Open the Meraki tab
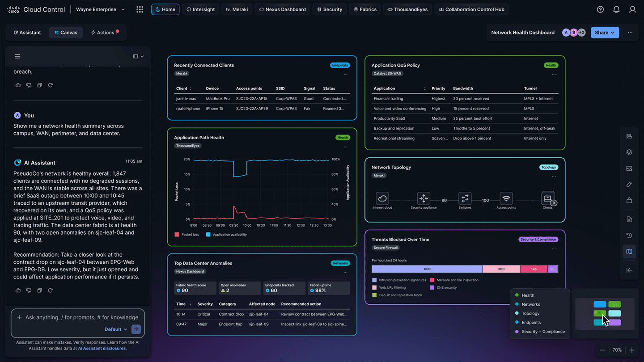 tap(237, 9)
